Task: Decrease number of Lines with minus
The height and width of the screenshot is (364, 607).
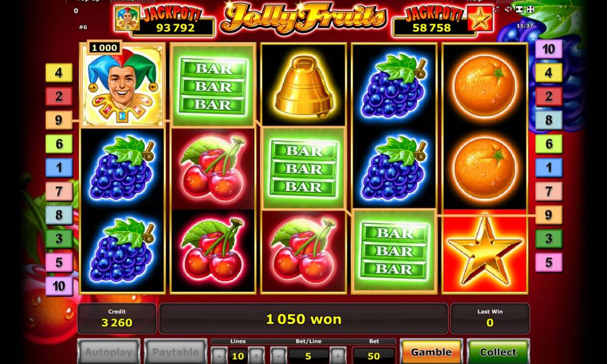Action: (220, 355)
